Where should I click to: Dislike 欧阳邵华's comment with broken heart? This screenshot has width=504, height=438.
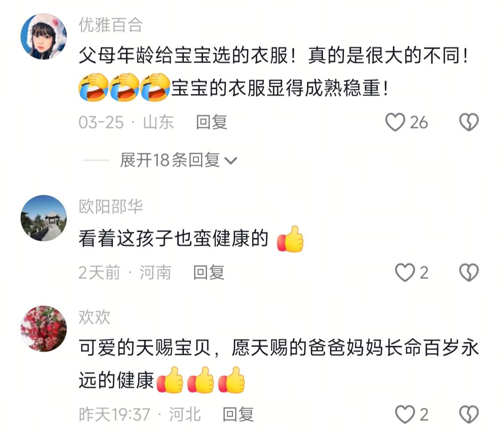tap(469, 272)
